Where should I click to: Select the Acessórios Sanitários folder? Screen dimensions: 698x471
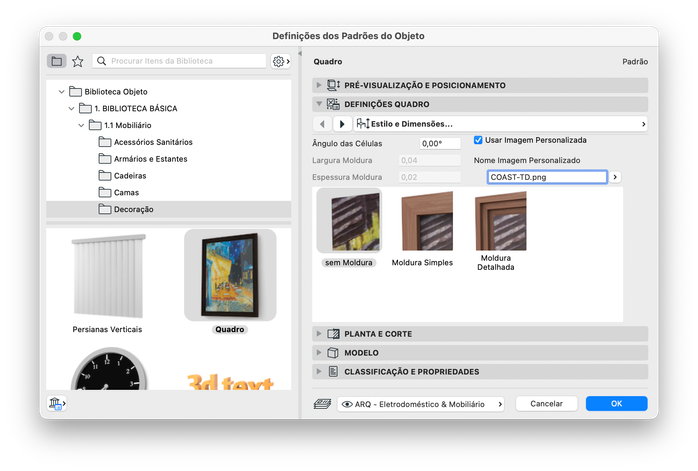pyautogui.click(x=153, y=142)
